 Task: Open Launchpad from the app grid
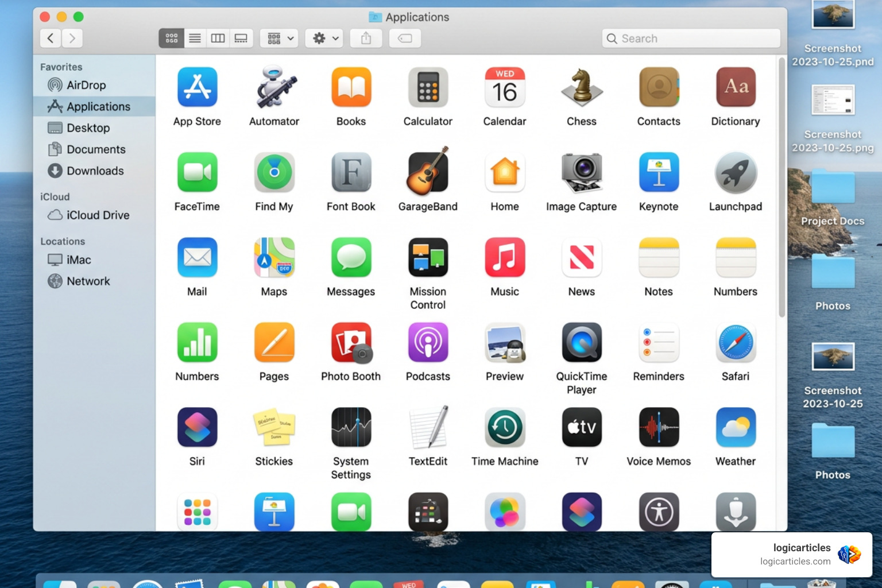coord(736,172)
